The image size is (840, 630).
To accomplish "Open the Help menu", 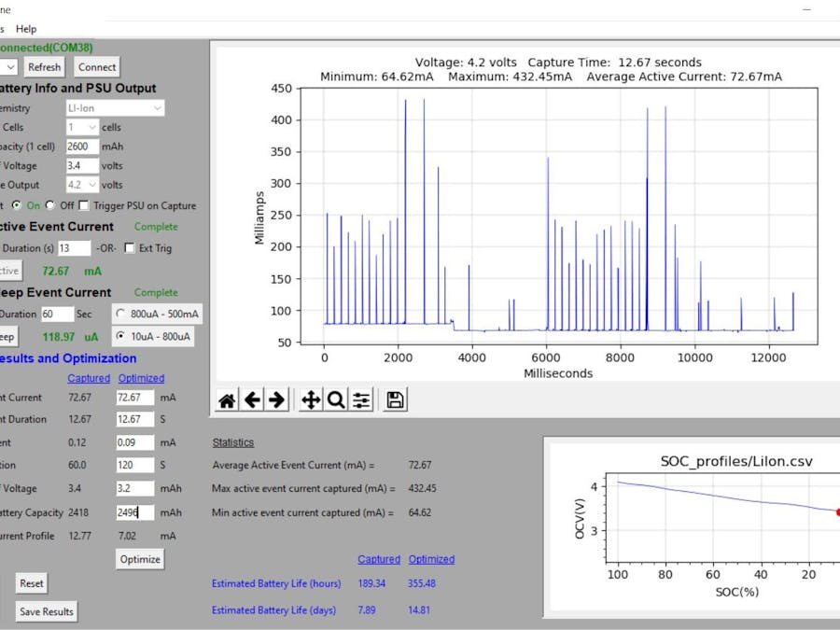I will coord(26,29).
